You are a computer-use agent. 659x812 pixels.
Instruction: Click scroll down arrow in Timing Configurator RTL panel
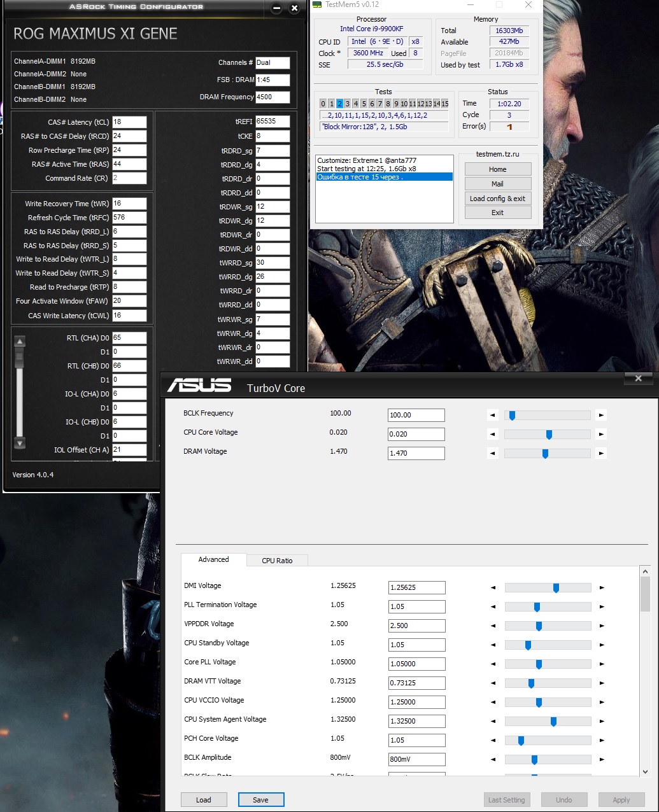(20, 443)
